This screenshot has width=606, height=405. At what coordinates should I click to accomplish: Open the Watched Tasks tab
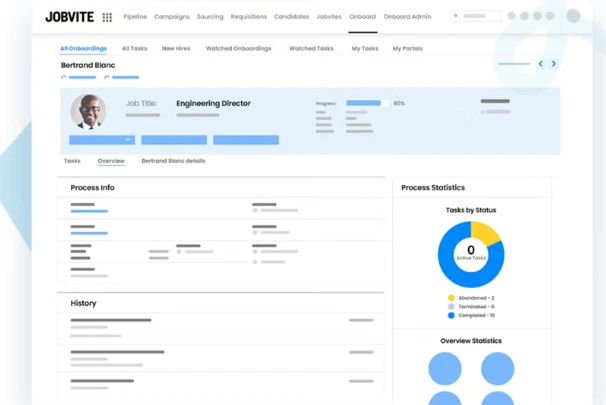[311, 48]
